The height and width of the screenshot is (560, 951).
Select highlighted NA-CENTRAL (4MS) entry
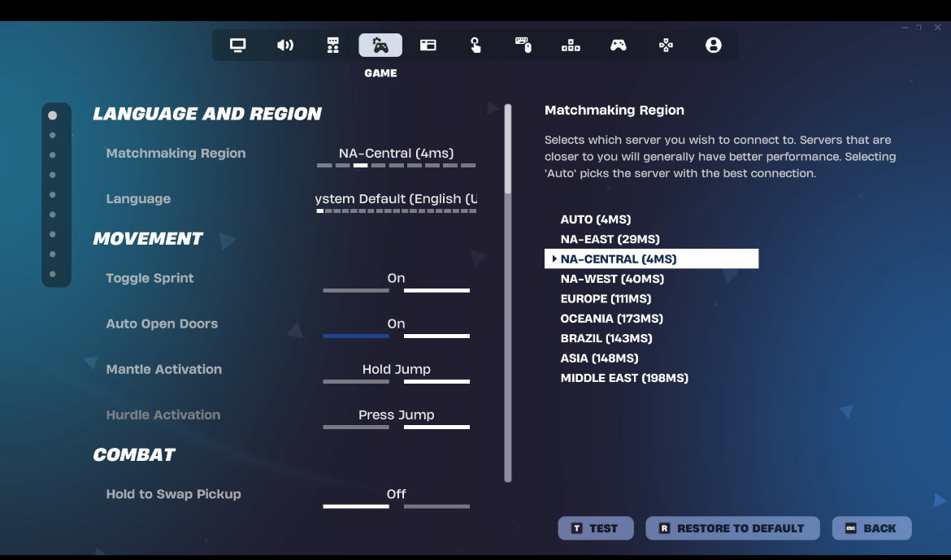tap(651, 258)
